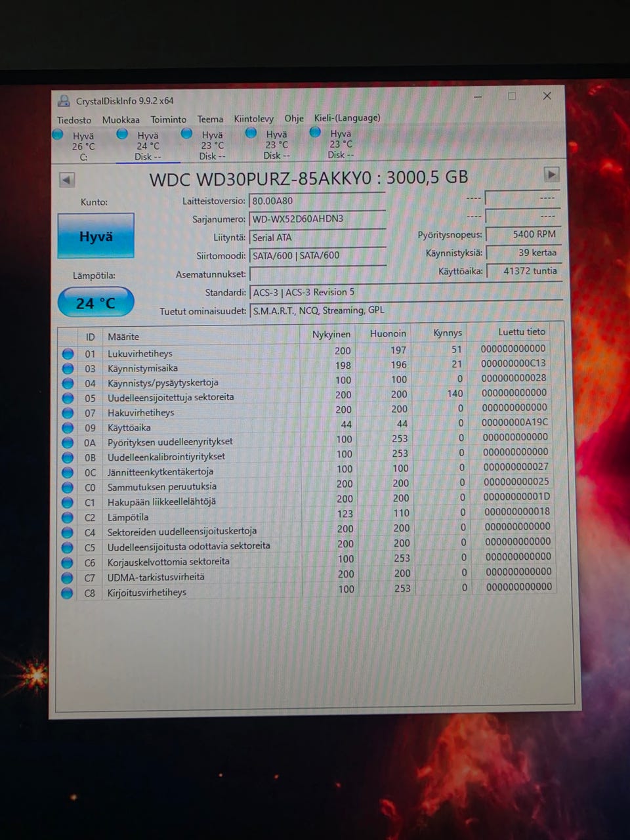Open the Muokkaa menu

(121, 120)
